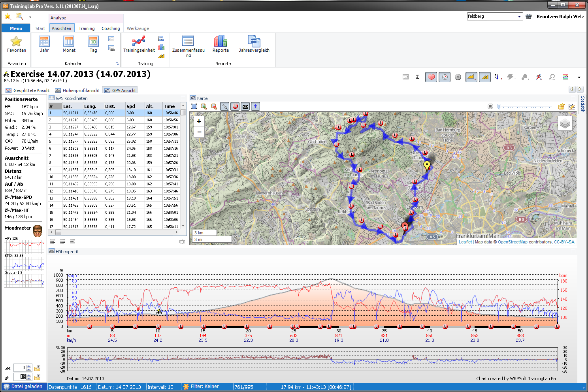Screen dimensions: 588x392
Task: Click the Moodmeter face icon
Action: point(37,231)
